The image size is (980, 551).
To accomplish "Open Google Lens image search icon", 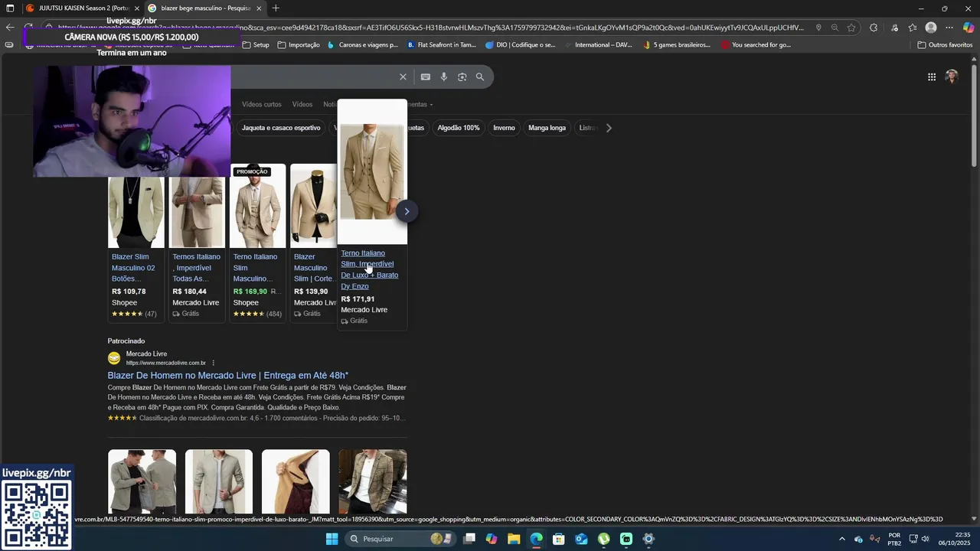I will (x=462, y=77).
